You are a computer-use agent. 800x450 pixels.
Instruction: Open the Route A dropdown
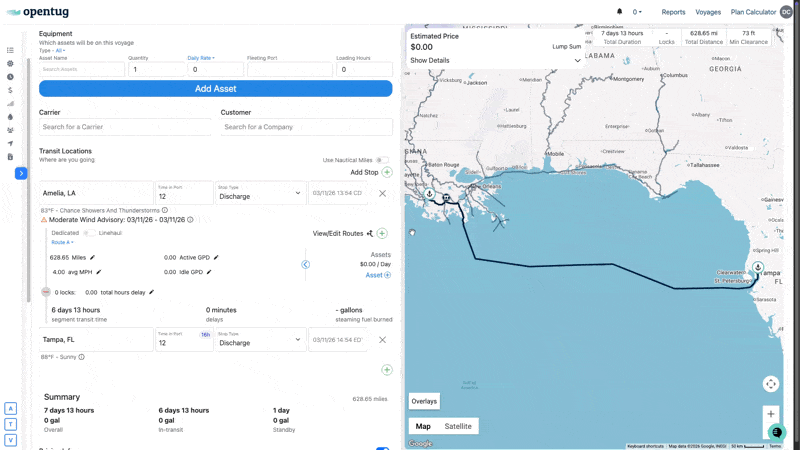[62, 242]
